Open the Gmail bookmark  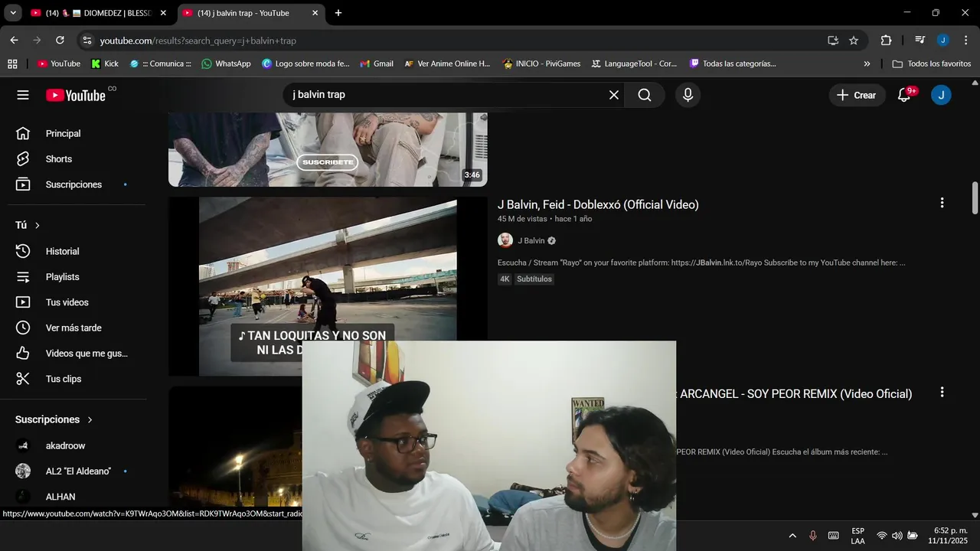tap(377, 64)
